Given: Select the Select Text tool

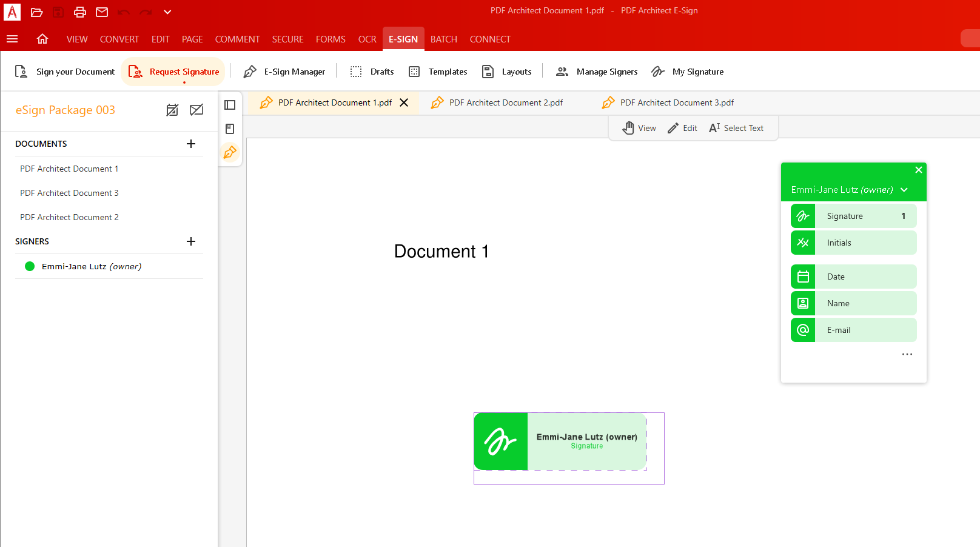Looking at the screenshot, I should coord(736,128).
